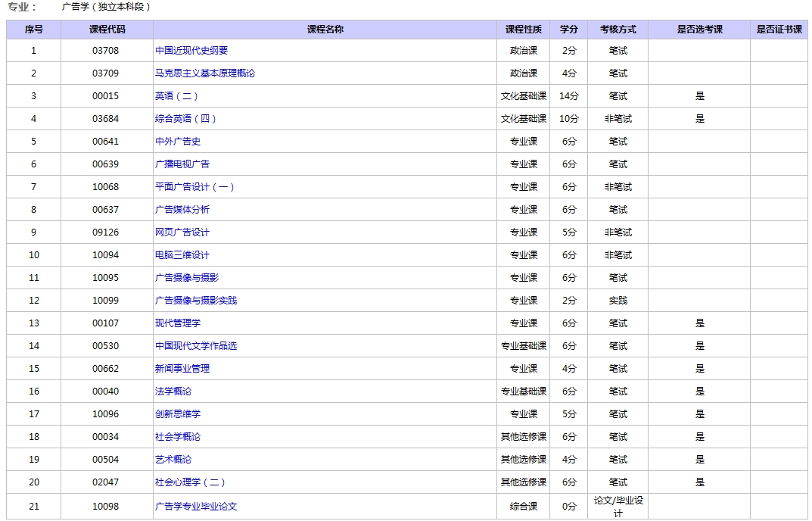This screenshot has width=812, height=521.
Task: Open the 广告摄像与摄影实践 course link
Action: 196,301
